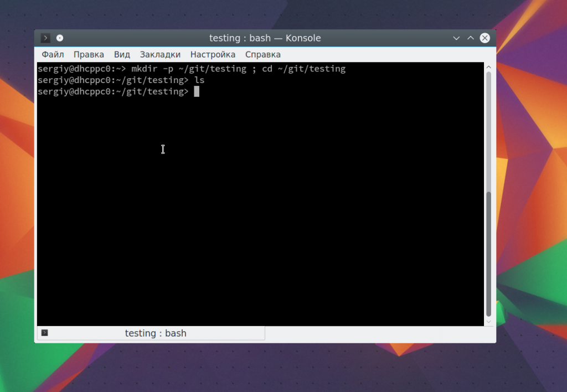Minimize the Konsole window

[456, 38]
